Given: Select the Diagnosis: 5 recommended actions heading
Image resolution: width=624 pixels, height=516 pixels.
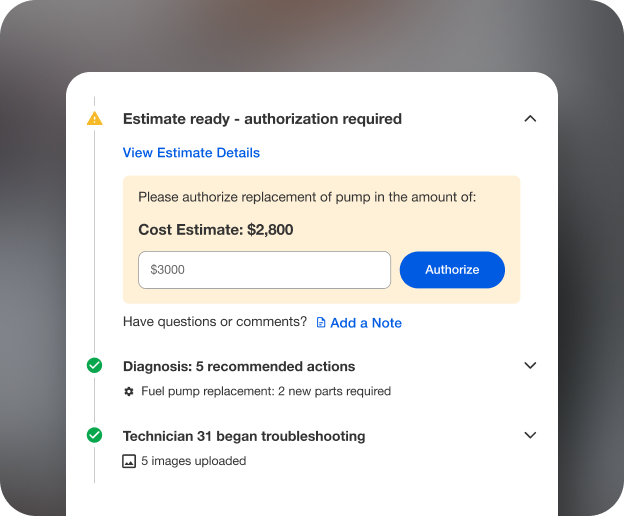Looking at the screenshot, I should coord(239,366).
